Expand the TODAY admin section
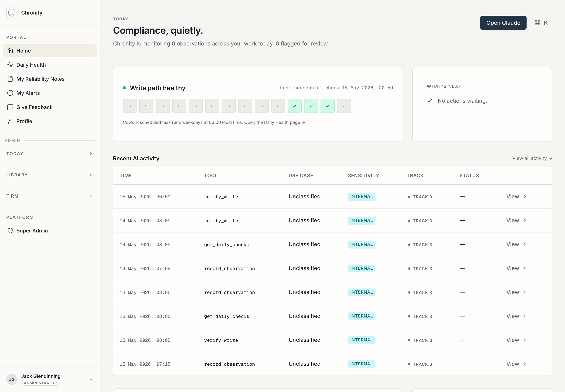Image resolution: width=565 pixels, height=392 pixels. coord(50,153)
